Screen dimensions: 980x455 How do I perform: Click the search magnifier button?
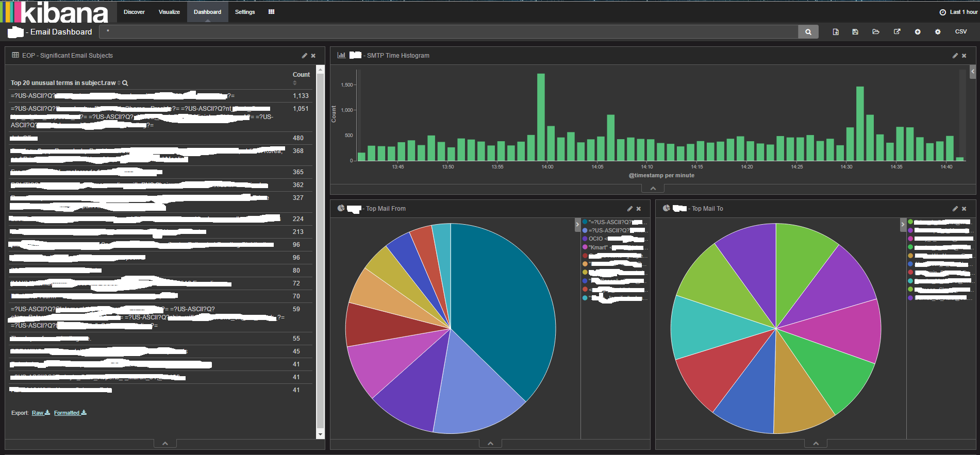point(808,32)
